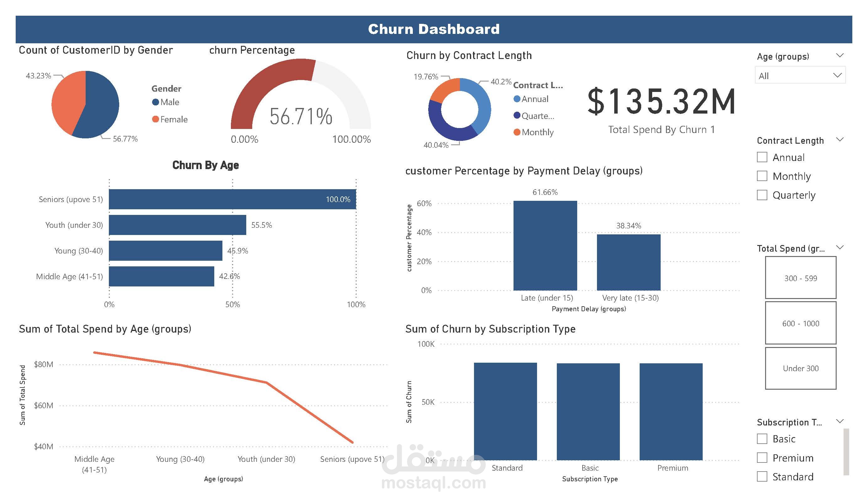Click the Sum of Total Spend line chart title

point(105,329)
